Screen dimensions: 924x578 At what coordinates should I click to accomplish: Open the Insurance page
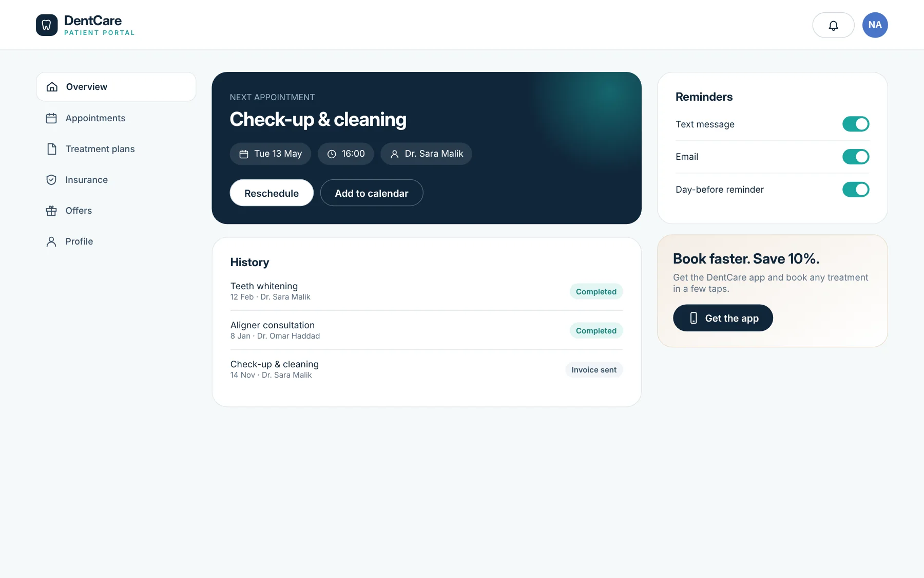click(x=116, y=180)
